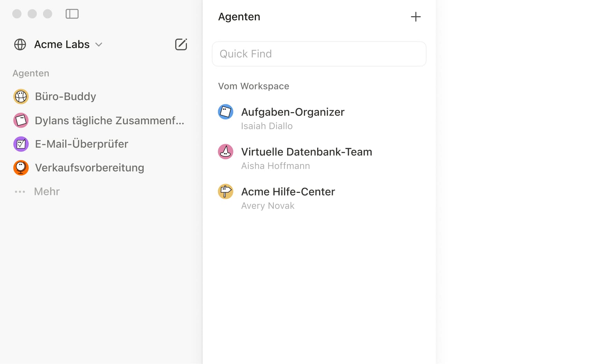
Task: Click the Acme Hilfe-Center signpost icon
Action: pos(226,191)
